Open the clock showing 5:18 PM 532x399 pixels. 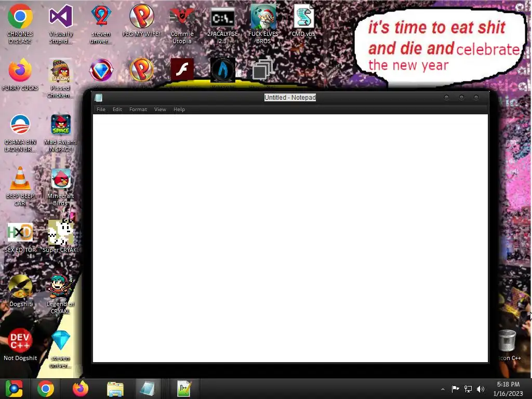508,389
